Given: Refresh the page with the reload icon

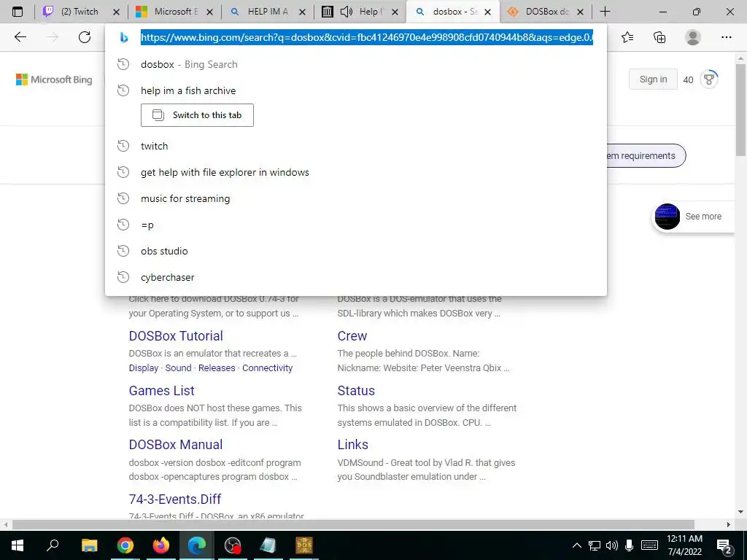Looking at the screenshot, I should 85,37.
